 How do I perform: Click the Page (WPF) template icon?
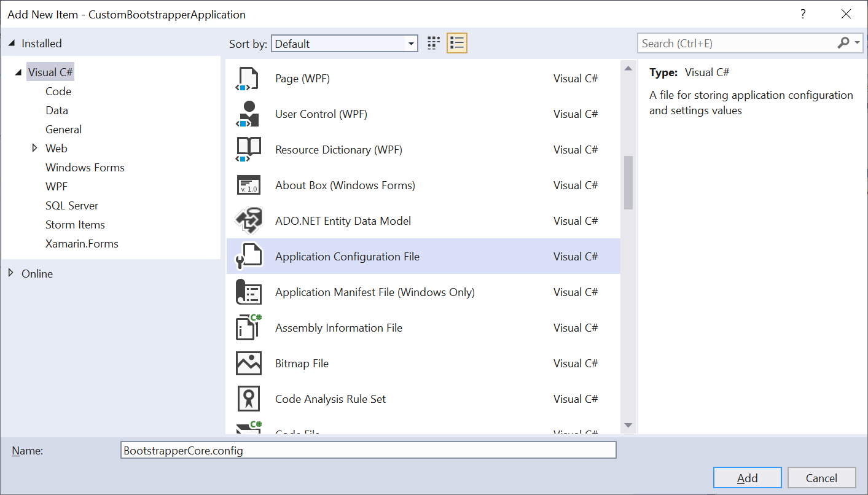click(x=248, y=79)
